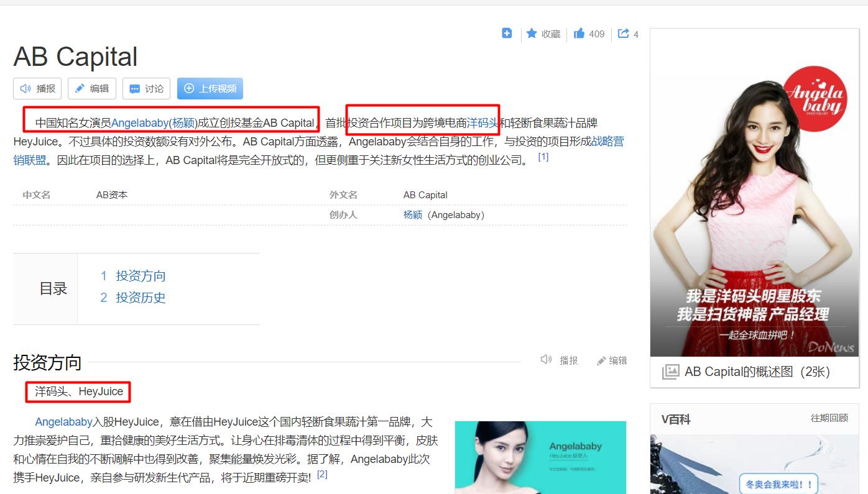Play 播报 for the 投资方向 section
Screen dimensions: 868x494
coord(559,360)
